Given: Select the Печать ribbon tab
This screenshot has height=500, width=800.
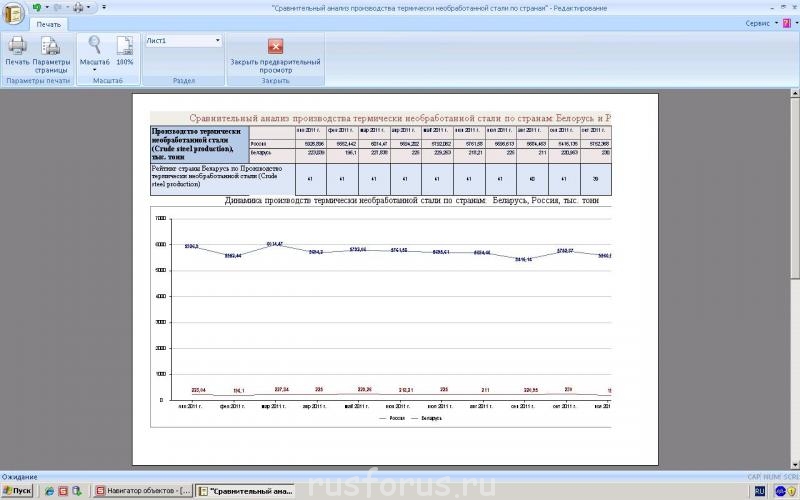Looking at the screenshot, I should point(48,23).
